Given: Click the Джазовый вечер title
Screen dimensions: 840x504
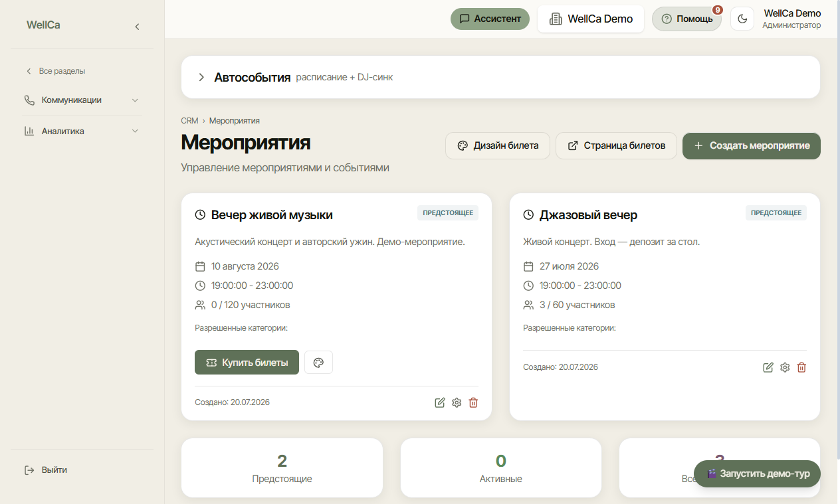Looking at the screenshot, I should point(588,215).
